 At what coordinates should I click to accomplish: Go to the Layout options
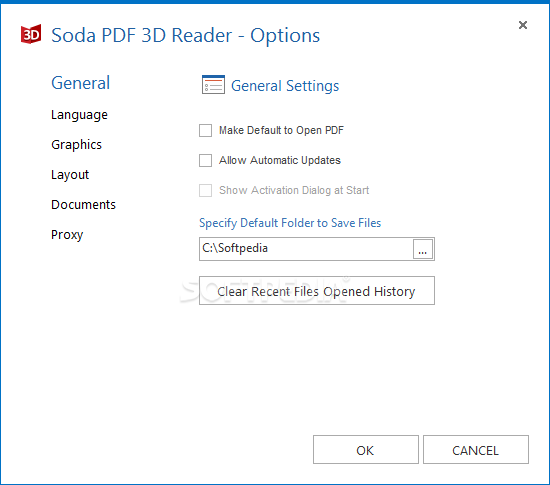70,175
